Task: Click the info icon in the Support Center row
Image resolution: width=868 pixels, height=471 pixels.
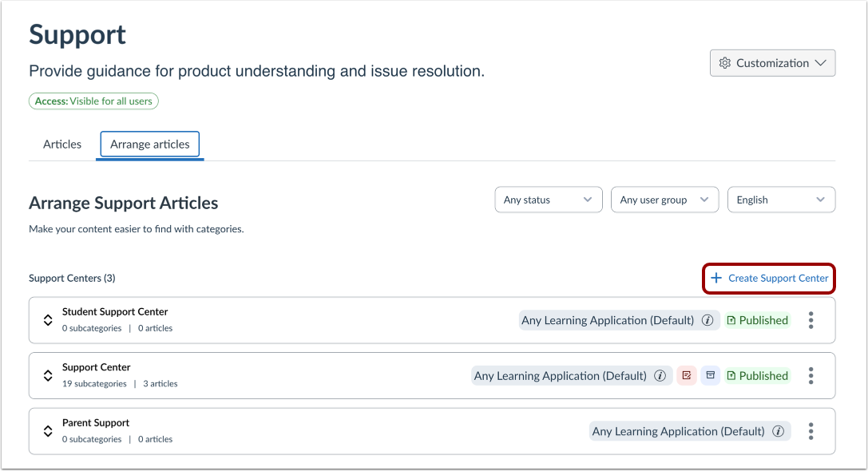Action: pyautogui.click(x=660, y=376)
